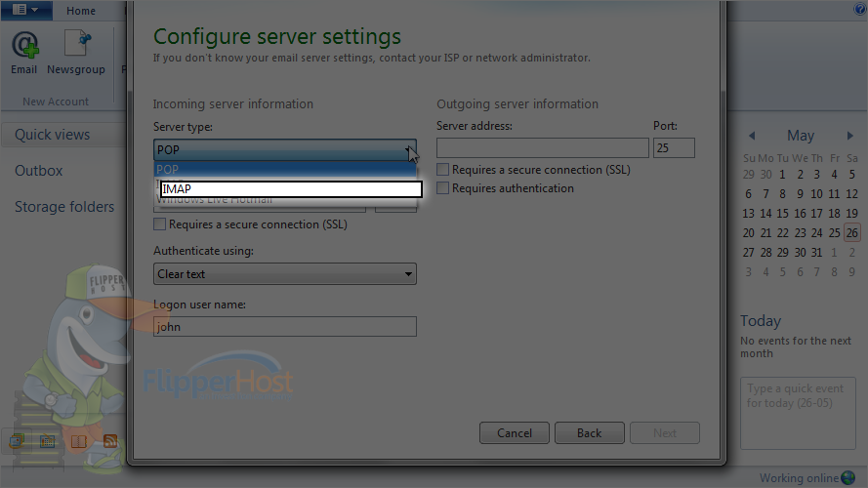Click the Working online status icon

pos(848,477)
